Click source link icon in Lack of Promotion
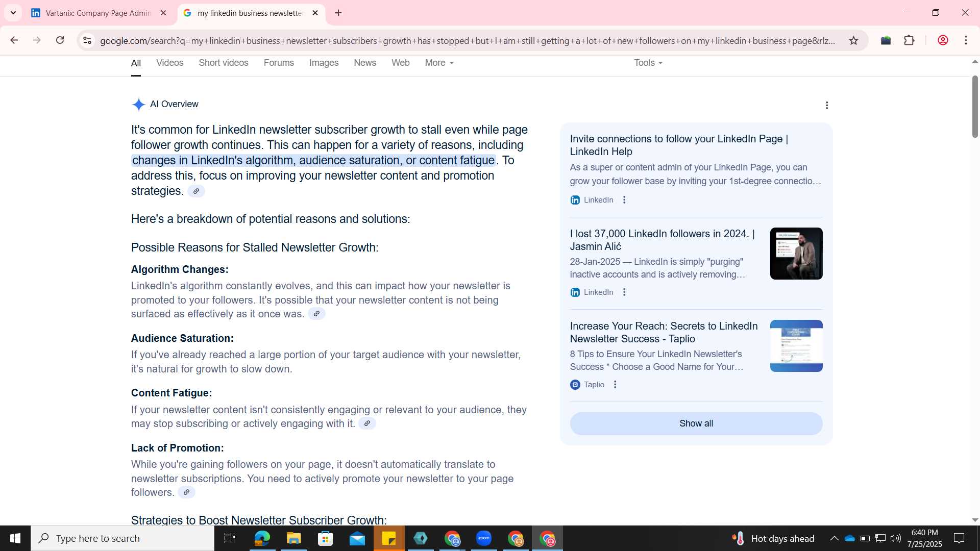 186,492
